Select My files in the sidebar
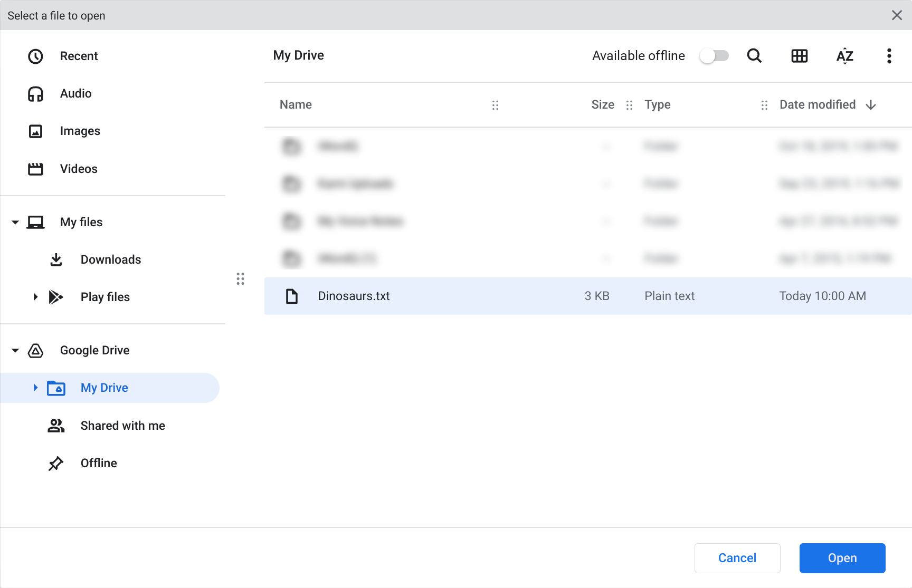 [x=81, y=222]
